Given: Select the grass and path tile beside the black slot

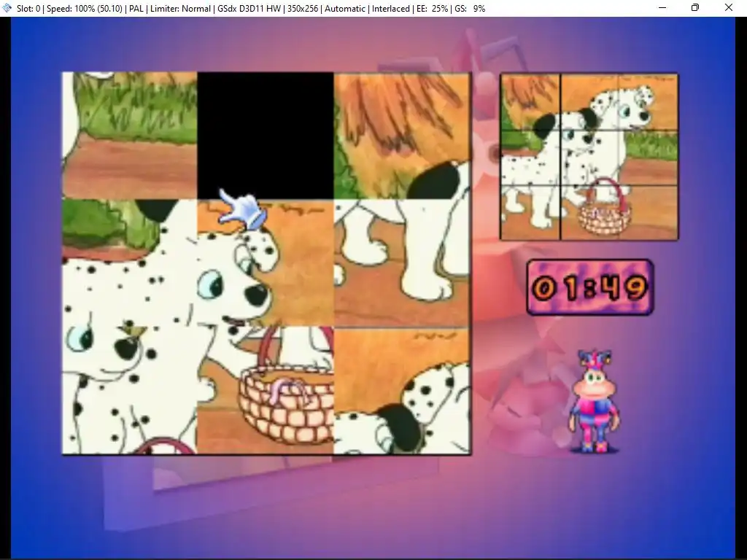Looking at the screenshot, I should (x=130, y=135).
